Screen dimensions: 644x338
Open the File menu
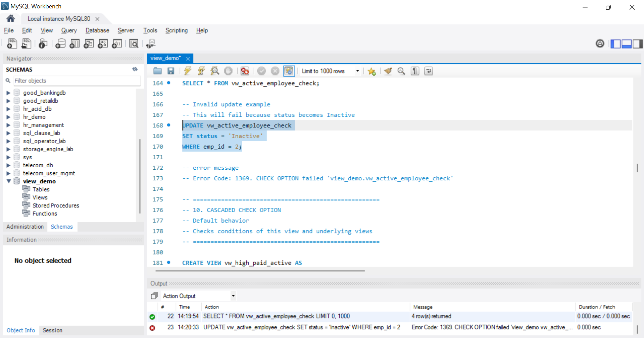pos(9,30)
